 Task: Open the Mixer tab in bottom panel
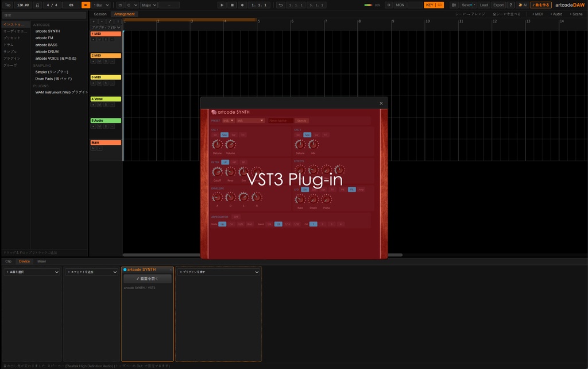41,262
